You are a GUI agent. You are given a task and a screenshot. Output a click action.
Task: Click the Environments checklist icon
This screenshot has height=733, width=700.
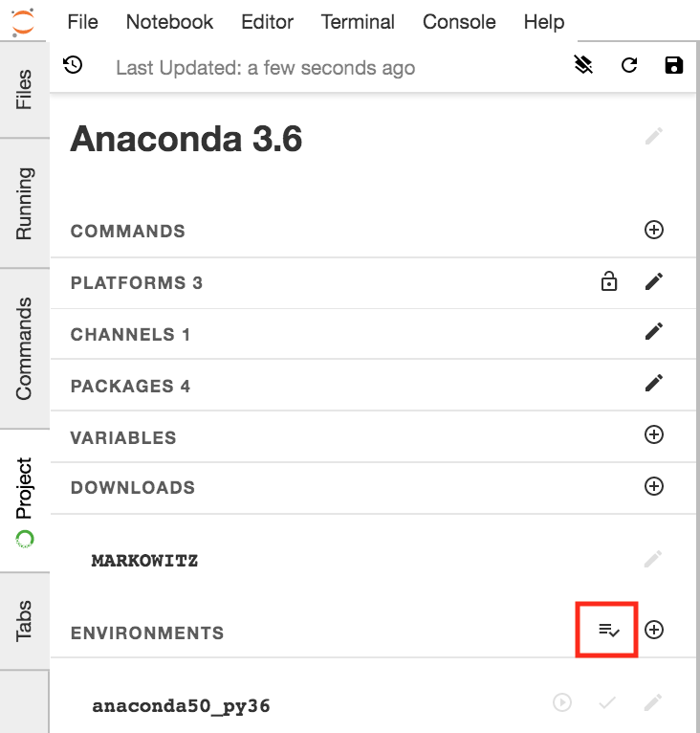pyautogui.click(x=608, y=630)
